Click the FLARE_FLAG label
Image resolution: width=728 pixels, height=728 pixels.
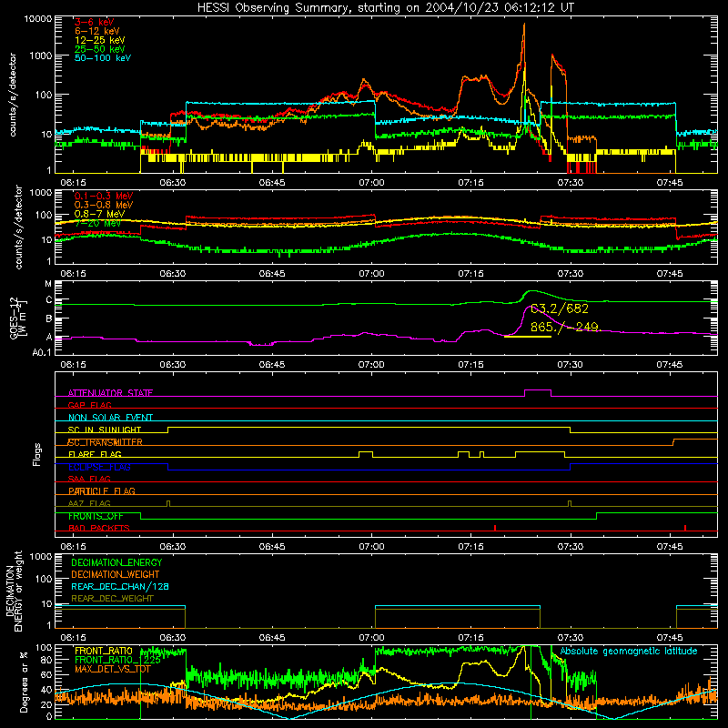pos(95,454)
